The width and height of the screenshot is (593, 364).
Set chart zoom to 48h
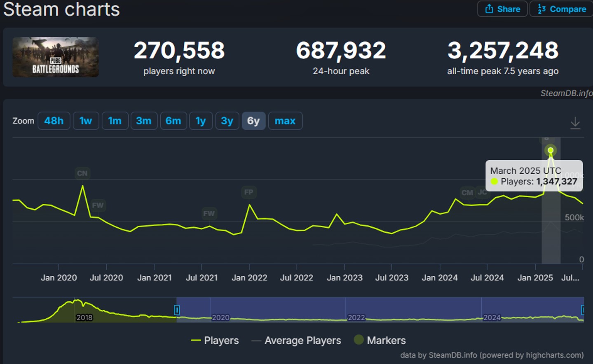click(x=54, y=121)
